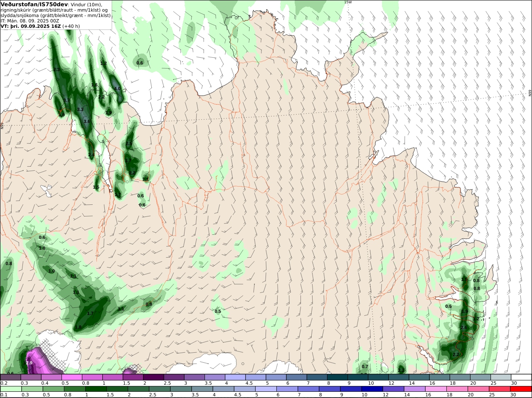Click the '0.1' label in the rain legend
The height and width of the screenshot is (398, 532).
point(4,395)
